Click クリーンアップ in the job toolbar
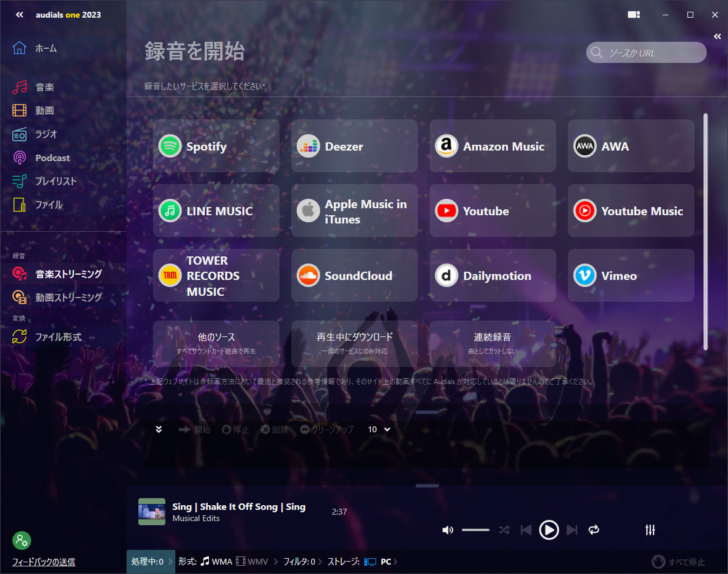The image size is (728, 574). click(327, 430)
